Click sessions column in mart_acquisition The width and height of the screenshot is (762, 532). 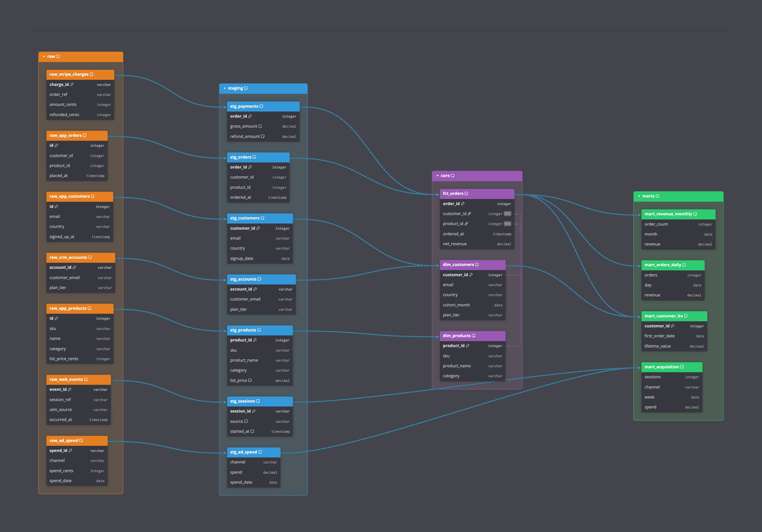coord(672,377)
